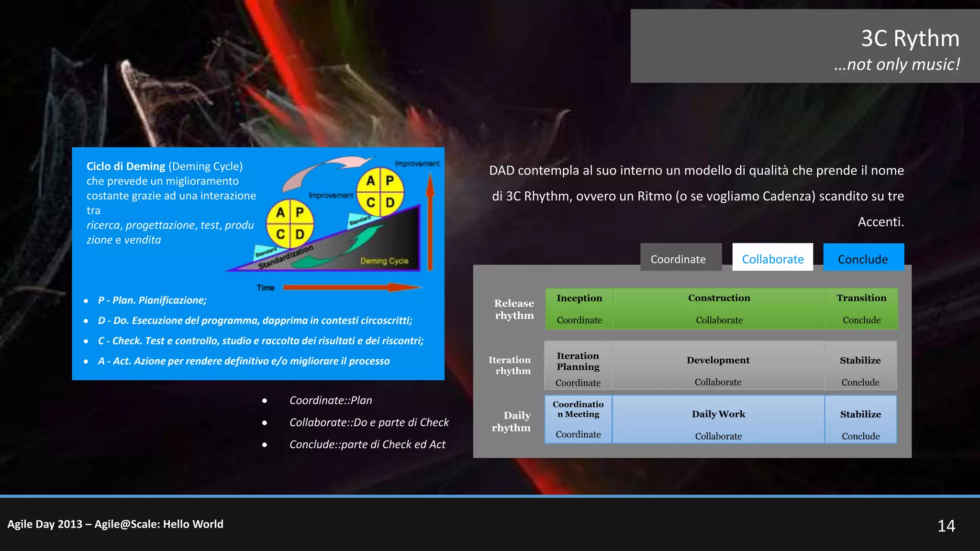This screenshot has width=980, height=551.
Task: Click the slide number 14
Action: tap(947, 526)
